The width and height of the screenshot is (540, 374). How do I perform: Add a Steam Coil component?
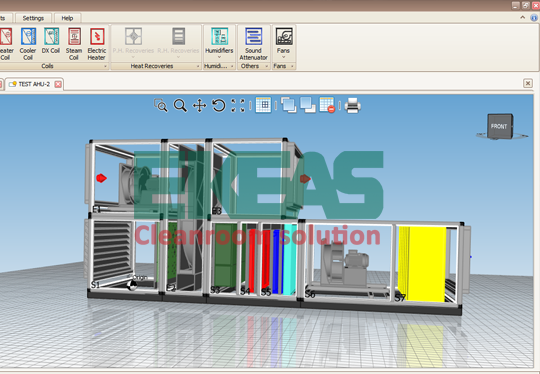tap(74, 44)
